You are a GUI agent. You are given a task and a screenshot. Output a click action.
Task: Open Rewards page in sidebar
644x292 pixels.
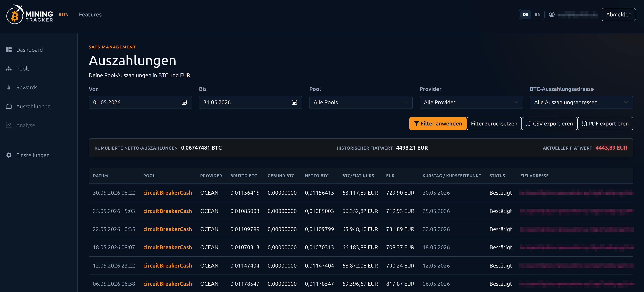tap(26, 87)
